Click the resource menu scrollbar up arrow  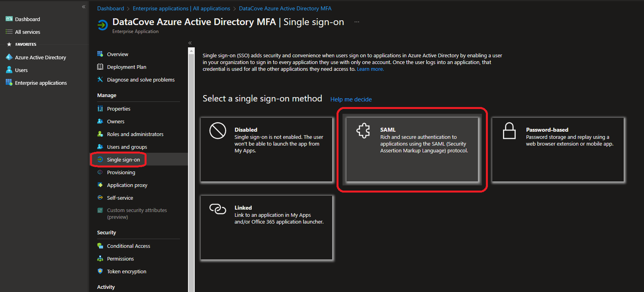192,51
